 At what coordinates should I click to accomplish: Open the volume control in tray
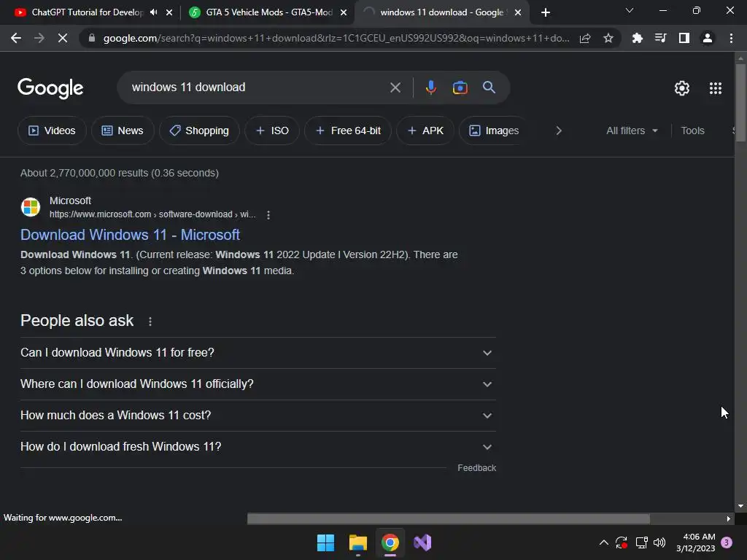(659, 542)
